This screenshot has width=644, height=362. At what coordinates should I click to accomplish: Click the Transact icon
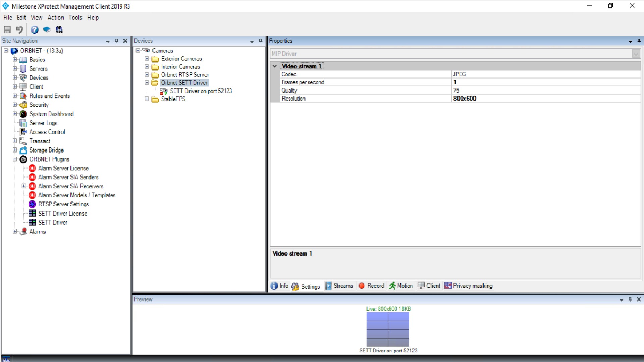click(23, 141)
